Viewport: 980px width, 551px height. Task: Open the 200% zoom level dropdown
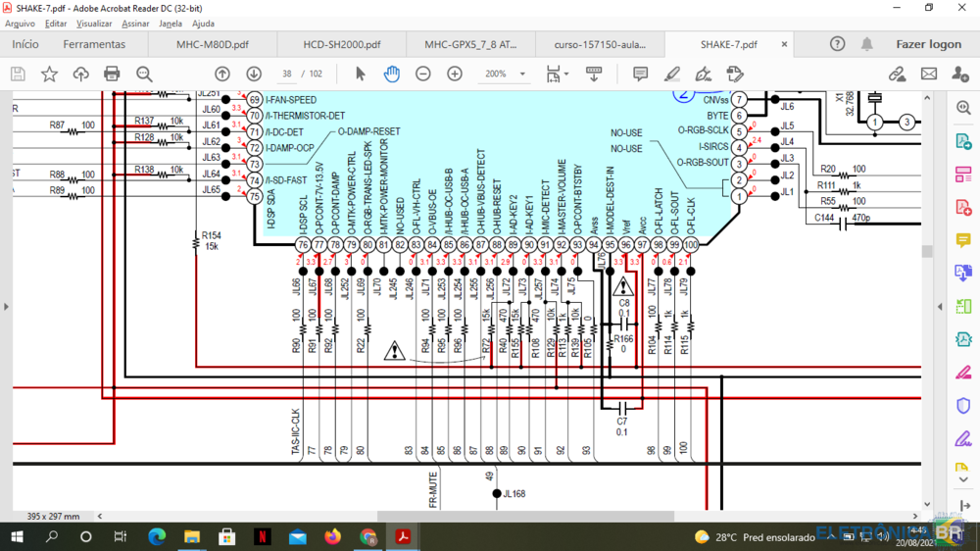522,75
